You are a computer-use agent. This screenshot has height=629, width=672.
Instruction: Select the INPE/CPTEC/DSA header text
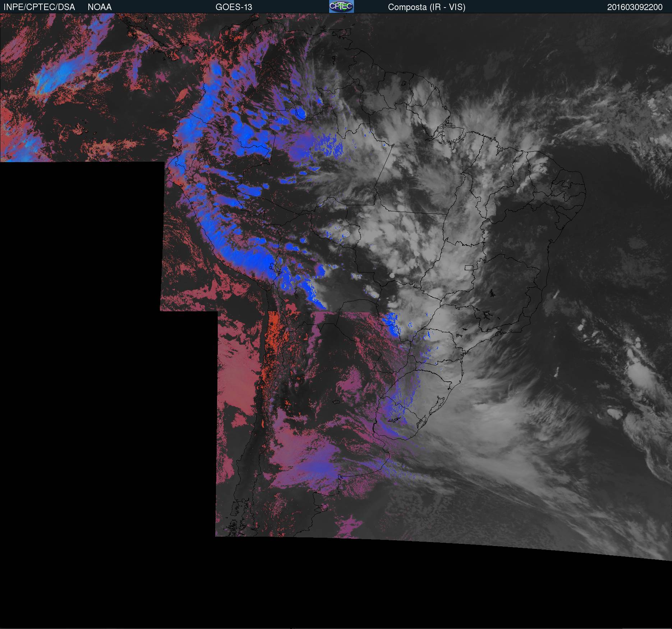point(39,7)
